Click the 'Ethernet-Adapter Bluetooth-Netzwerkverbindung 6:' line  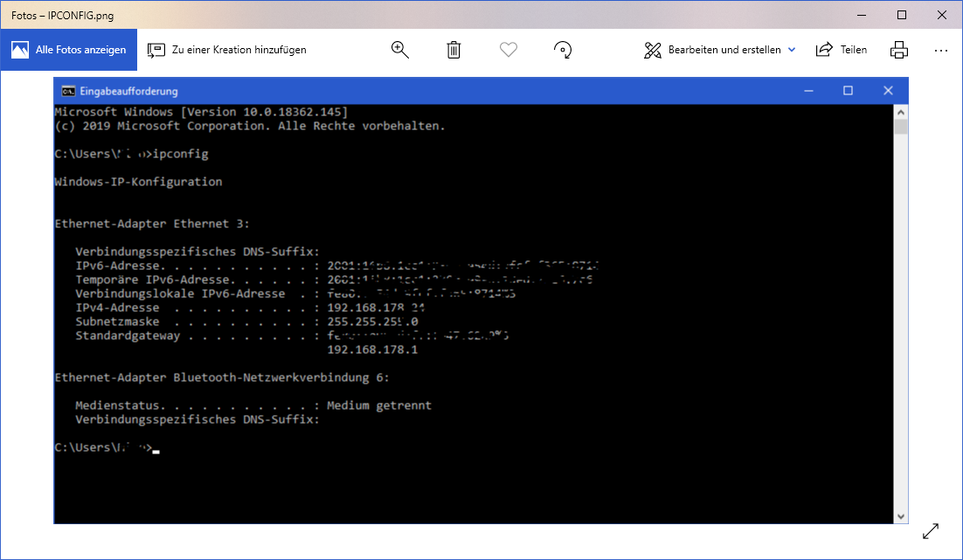(222, 377)
